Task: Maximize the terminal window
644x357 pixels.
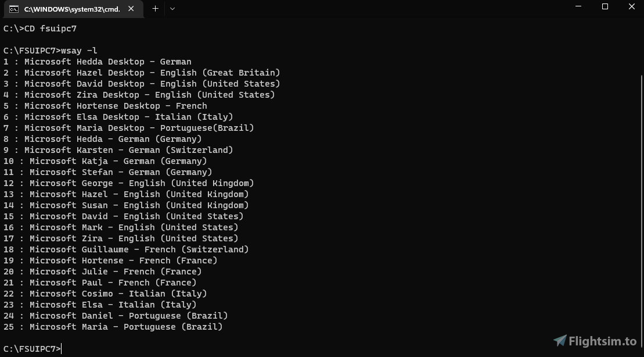Action: tap(605, 7)
